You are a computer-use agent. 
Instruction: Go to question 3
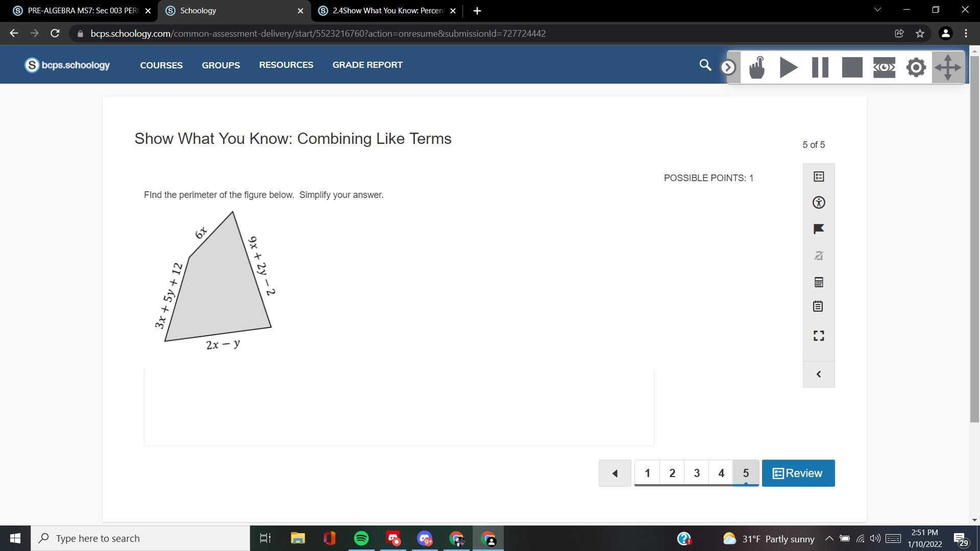click(x=696, y=473)
